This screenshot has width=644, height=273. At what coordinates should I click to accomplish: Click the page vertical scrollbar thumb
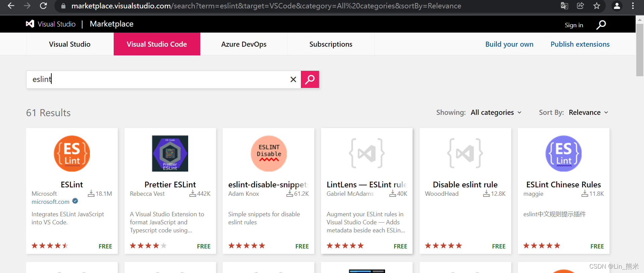[640, 50]
